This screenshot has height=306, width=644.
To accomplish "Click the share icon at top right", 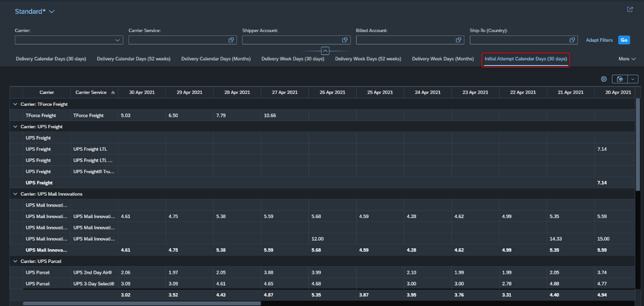I will coord(630,9).
